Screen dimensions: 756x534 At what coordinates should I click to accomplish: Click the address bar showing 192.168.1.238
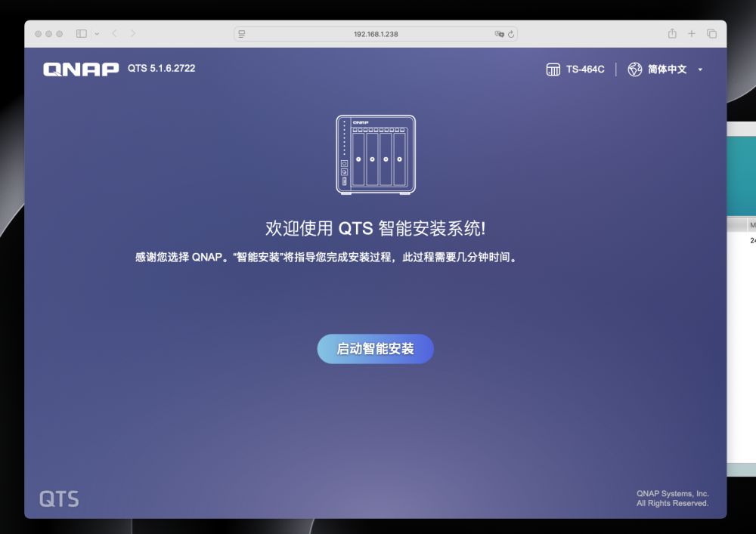tap(376, 34)
